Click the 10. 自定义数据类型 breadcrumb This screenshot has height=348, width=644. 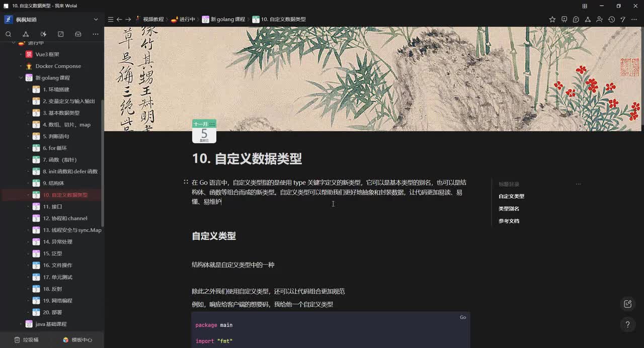point(279,19)
